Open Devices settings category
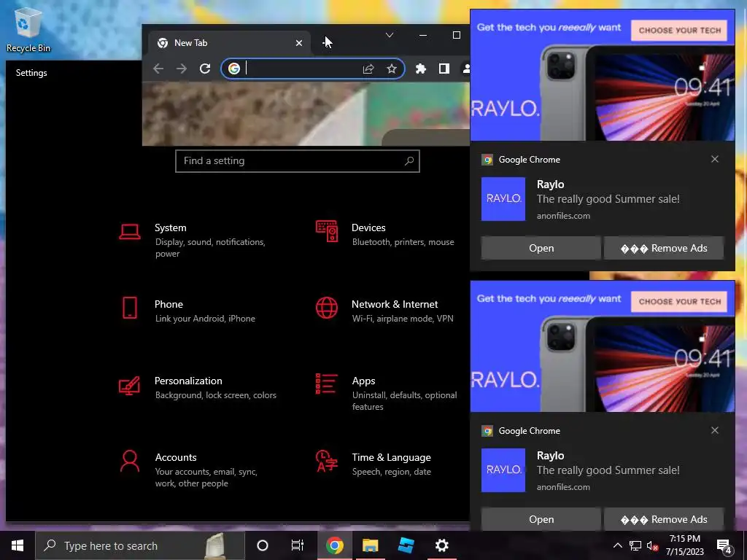Image resolution: width=747 pixels, height=560 pixels. point(387,234)
